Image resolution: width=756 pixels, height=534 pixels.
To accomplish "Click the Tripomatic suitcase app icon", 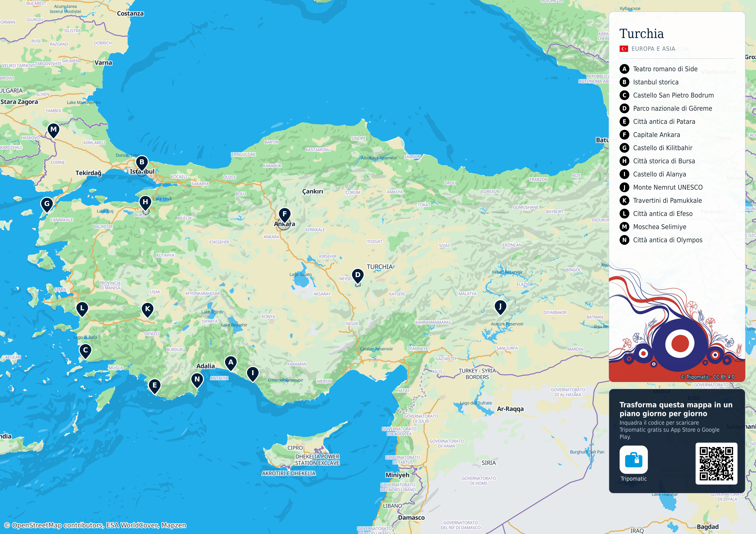I will click(633, 459).
